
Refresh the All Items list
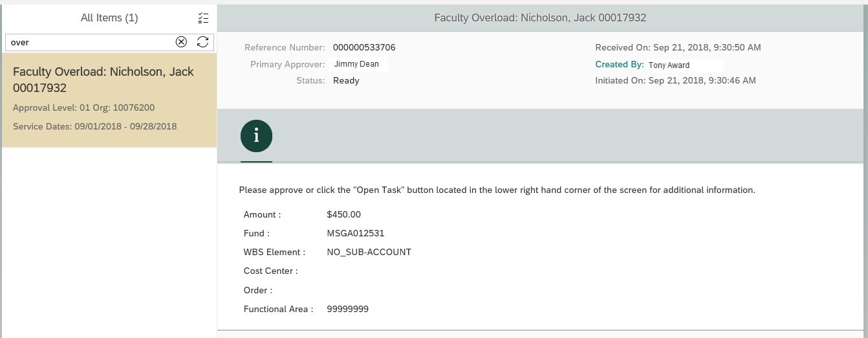click(x=202, y=42)
